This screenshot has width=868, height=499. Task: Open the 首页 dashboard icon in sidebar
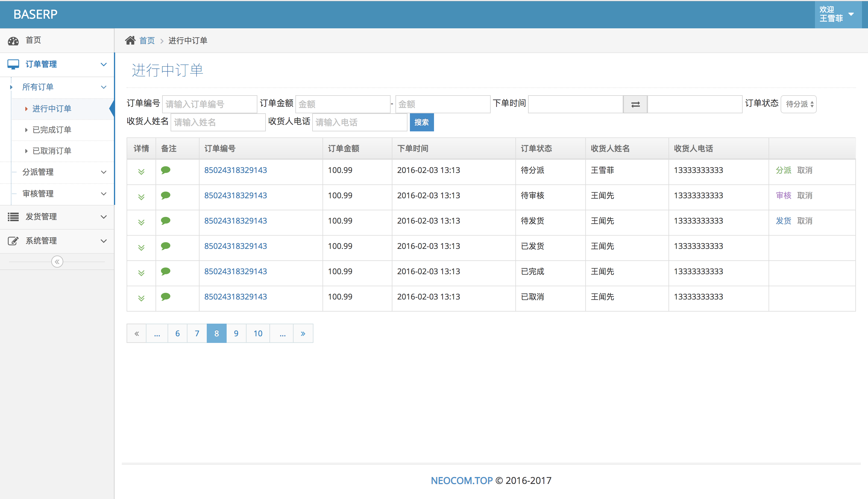(13, 40)
